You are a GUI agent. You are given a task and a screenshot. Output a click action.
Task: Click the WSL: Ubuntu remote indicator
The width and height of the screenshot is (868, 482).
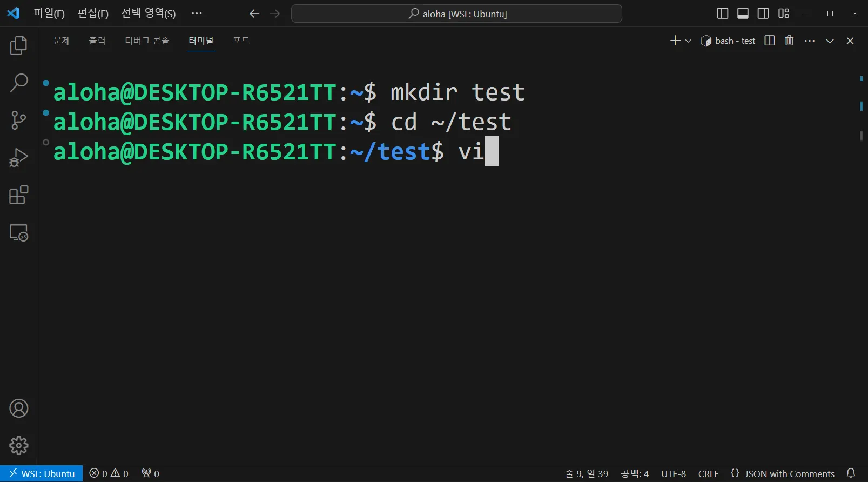tap(42, 474)
